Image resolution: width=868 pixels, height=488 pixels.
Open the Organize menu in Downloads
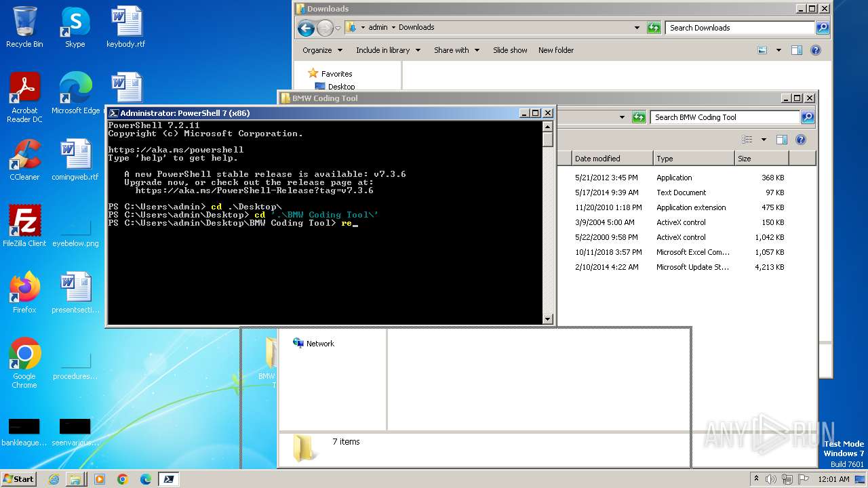(x=321, y=50)
